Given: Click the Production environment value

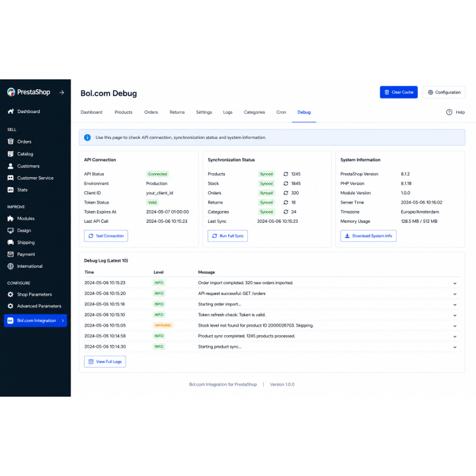Looking at the screenshot, I should [x=157, y=183].
